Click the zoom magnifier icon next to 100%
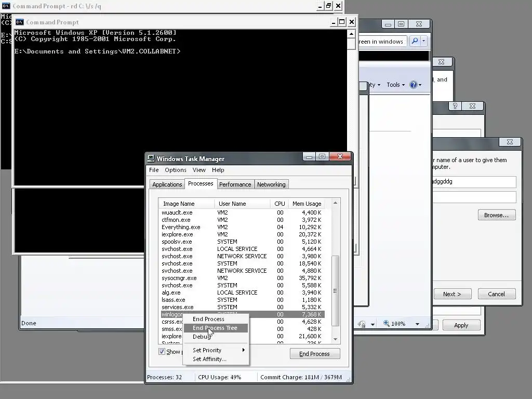This screenshot has height=399, width=532. click(x=386, y=323)
